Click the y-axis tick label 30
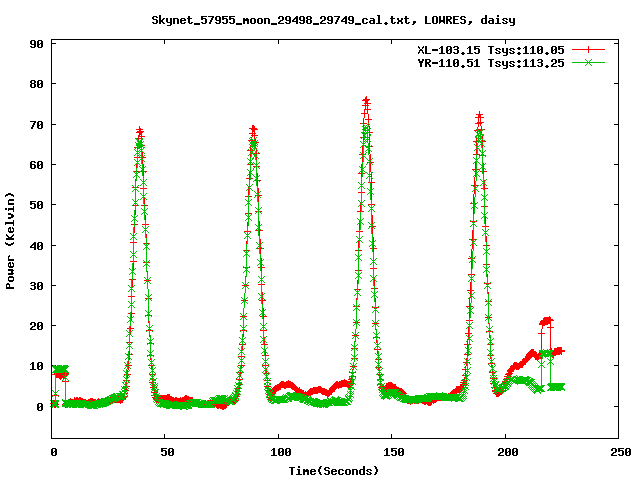Image resolution: width=640 pixels, height=480 pixels. [x=36, y=286]
